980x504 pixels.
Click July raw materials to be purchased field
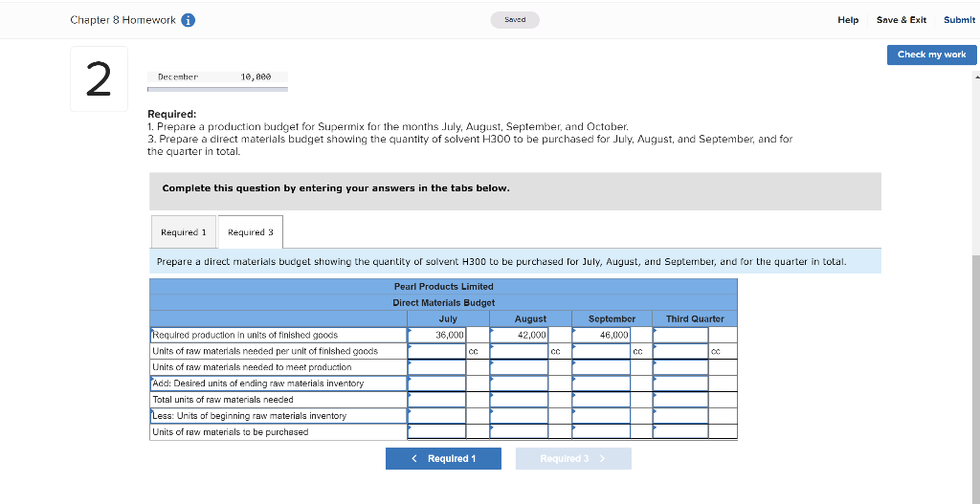(x=436, y=431)
